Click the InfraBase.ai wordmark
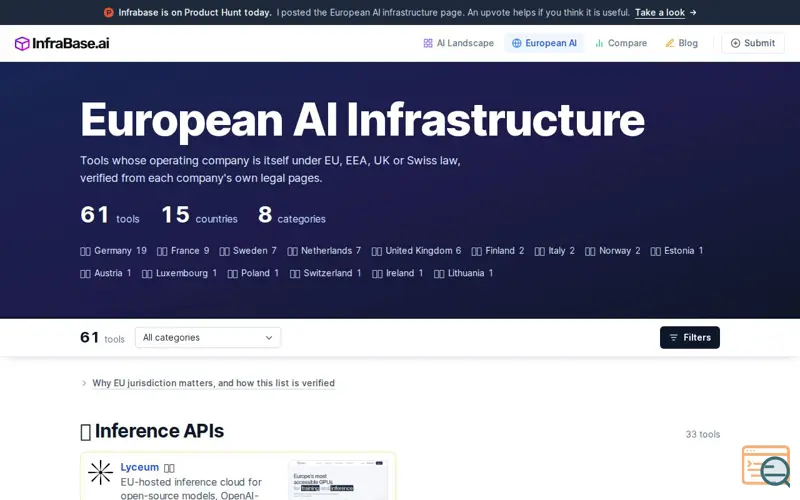Screen dimensions: 800x500 [x=70, y=43]
